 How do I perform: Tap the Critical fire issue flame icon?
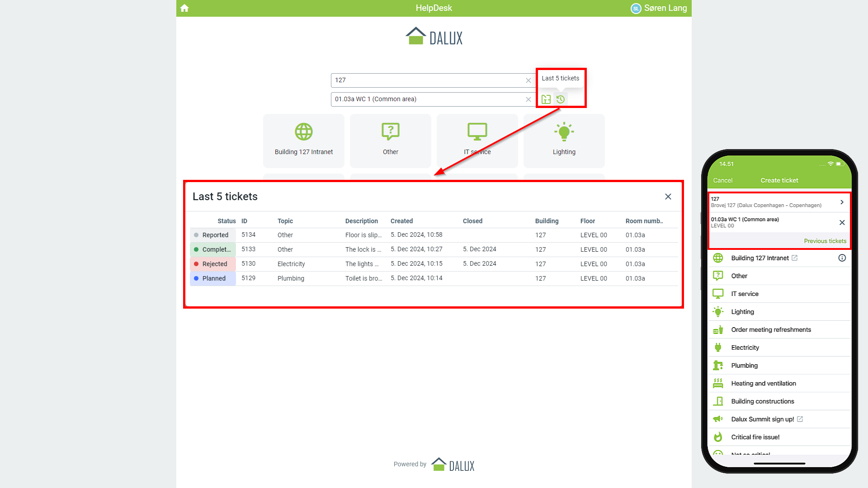[x=718, y=437]
